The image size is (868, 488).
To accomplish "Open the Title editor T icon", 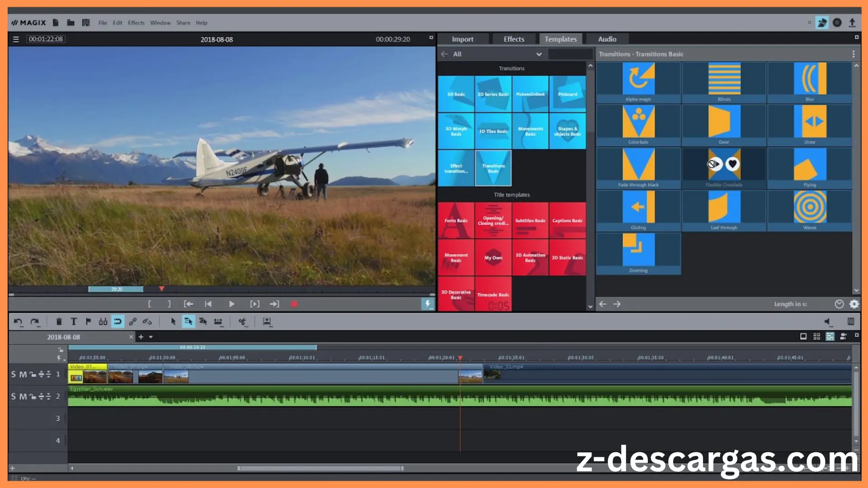I will (x=74, y=322).
